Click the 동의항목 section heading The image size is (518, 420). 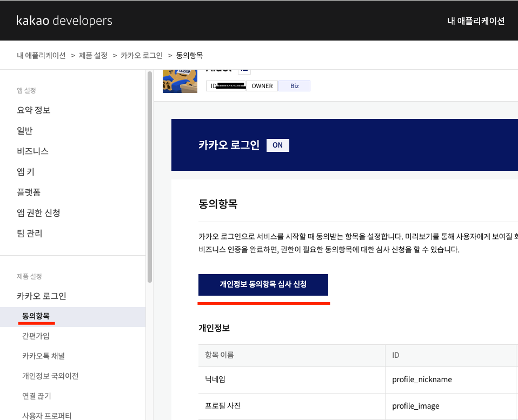point(218,204)
